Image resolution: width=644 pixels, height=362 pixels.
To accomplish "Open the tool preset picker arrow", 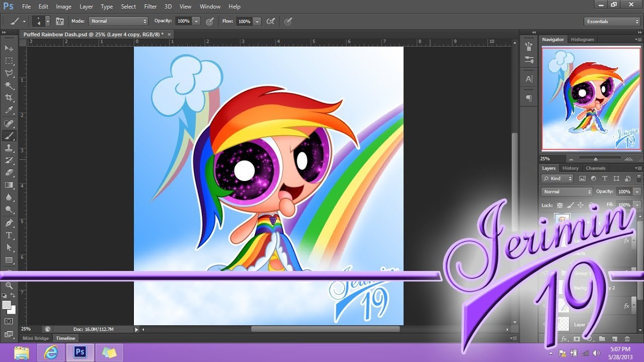I will click(24, 21).
